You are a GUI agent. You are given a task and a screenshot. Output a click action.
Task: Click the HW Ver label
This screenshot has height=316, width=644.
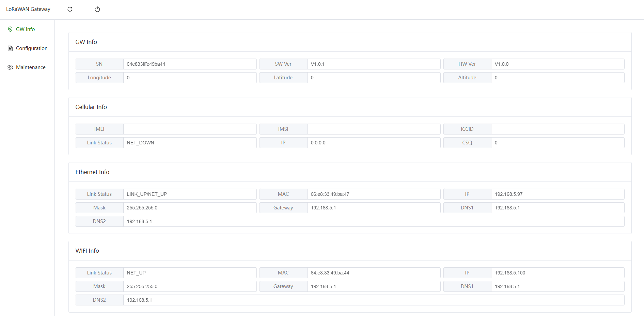[467, 64]
